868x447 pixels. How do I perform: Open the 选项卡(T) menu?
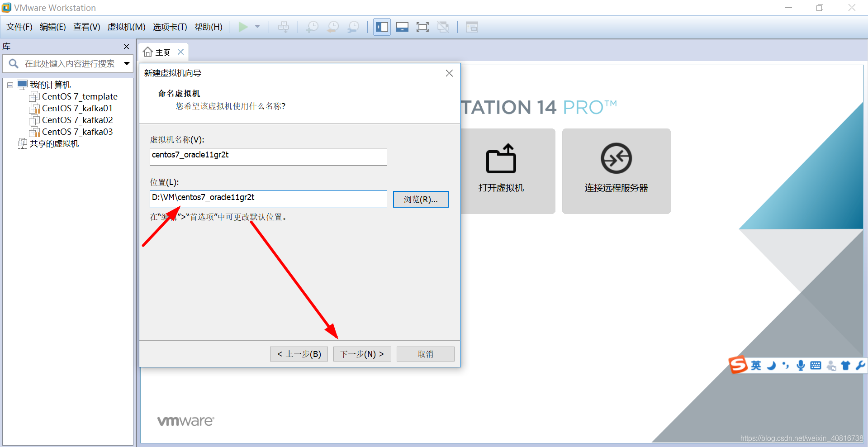(x=170, y=27)
